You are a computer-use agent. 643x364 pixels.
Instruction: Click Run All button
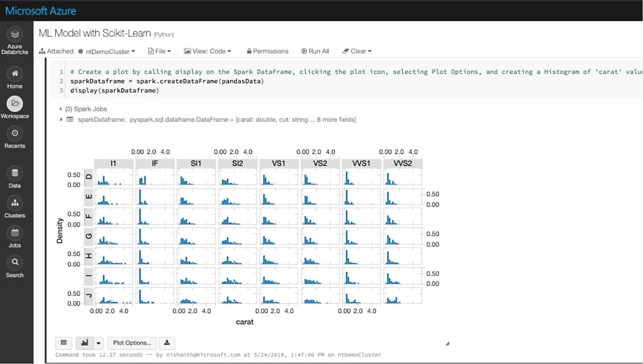[315, 51]
